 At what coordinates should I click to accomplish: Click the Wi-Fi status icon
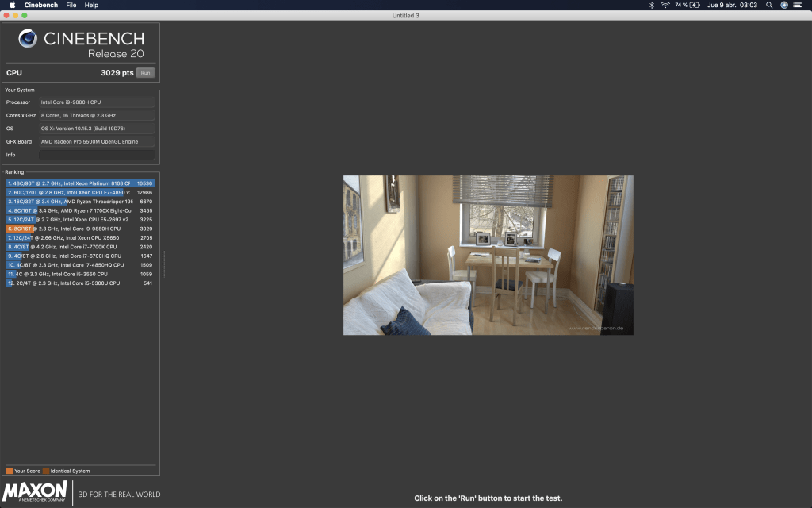[664, 5]
